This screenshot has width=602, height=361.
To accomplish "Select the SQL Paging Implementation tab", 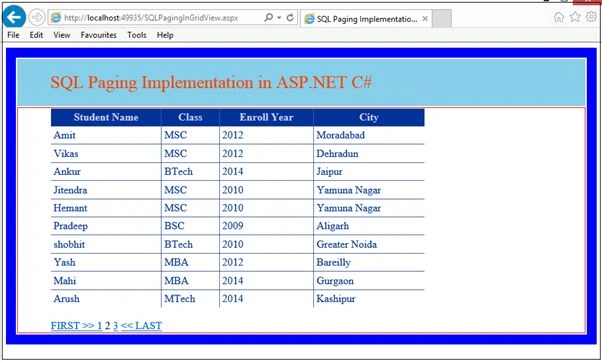I will pyautogui.click(x=366, y=19).
